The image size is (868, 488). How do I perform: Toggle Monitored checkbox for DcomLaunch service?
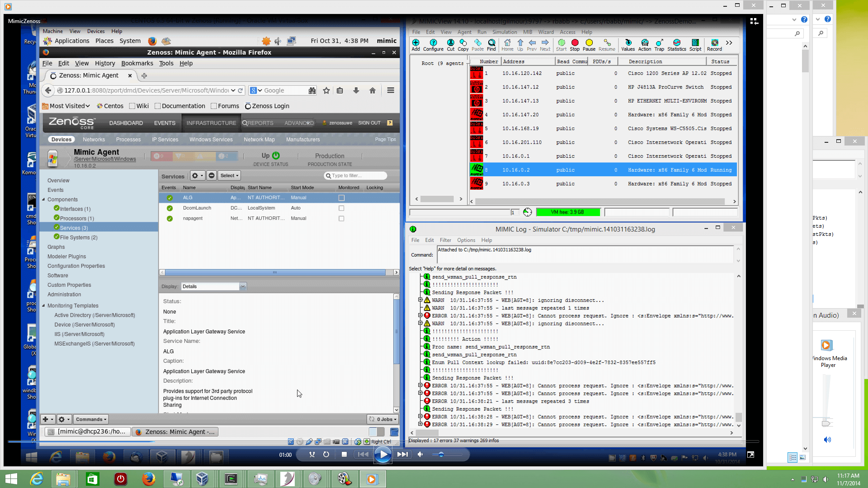click(341, 208)
